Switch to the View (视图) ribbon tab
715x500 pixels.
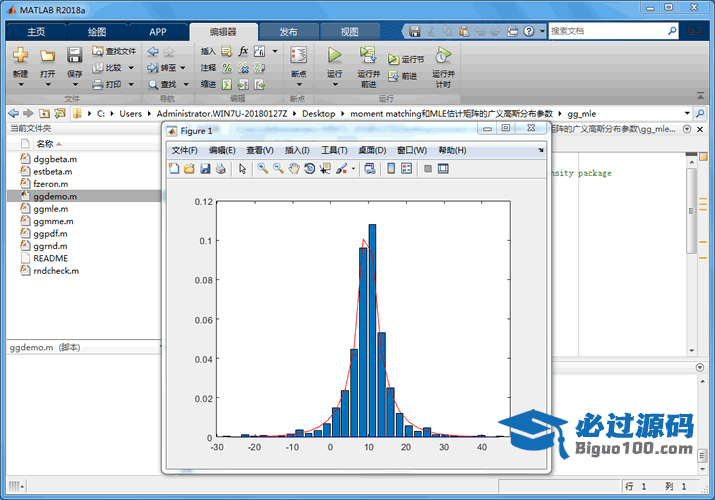click(349, 32)
